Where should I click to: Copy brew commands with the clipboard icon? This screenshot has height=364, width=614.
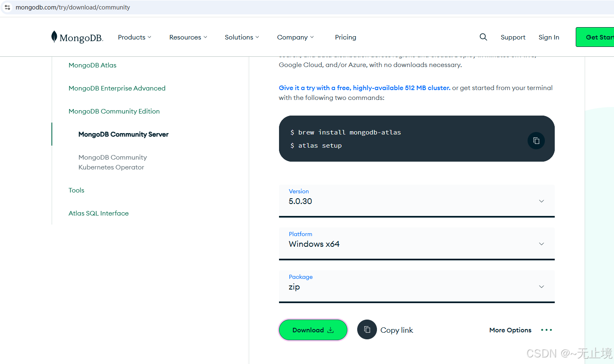(x=536, y=141)
